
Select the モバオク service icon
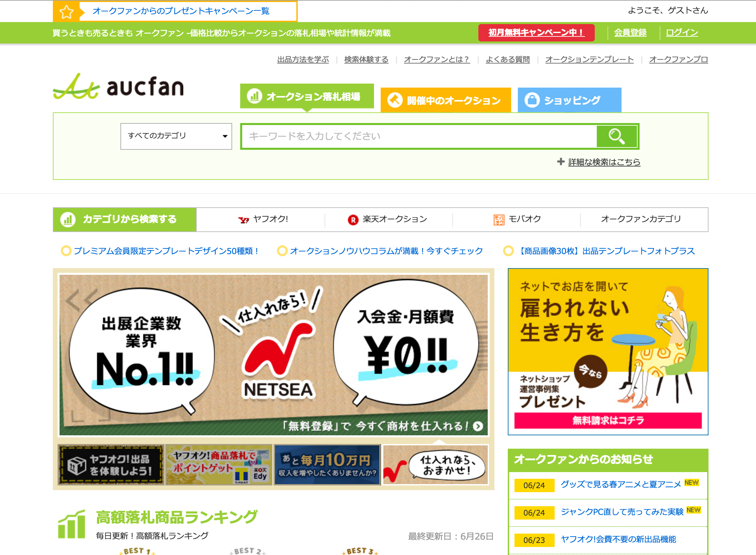[499, 219]
